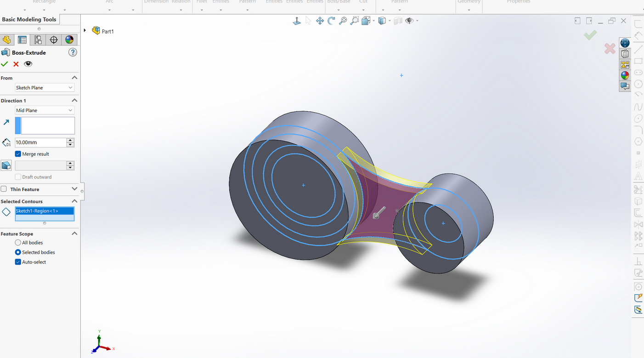Click the draft on/off button
This screenshot has height=358, width=644.
[x=6, y=165]
